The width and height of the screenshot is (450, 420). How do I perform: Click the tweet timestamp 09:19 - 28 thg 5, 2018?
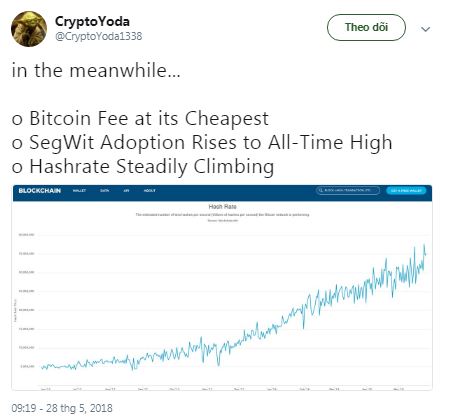62,408
